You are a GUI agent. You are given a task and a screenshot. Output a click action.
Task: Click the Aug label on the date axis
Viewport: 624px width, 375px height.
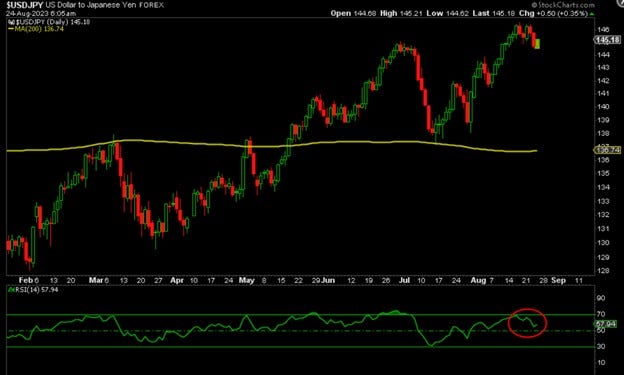coord(478,280)
